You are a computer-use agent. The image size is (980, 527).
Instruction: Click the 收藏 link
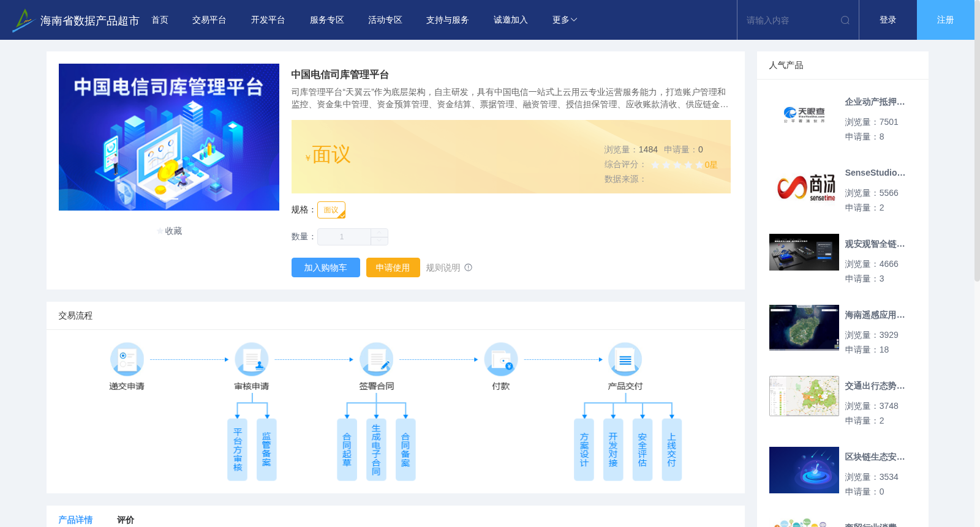pyautogui.click(x=173, y=231)
